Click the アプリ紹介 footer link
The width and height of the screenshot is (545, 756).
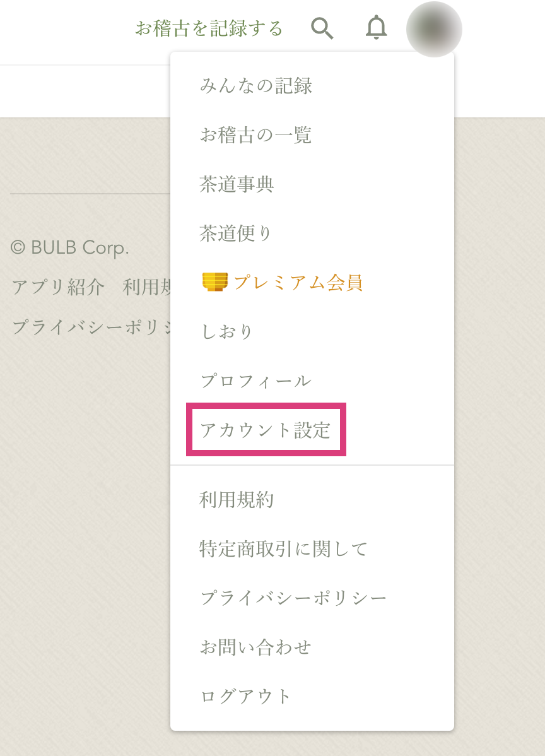pyautogui.click(x=58, y=287)
